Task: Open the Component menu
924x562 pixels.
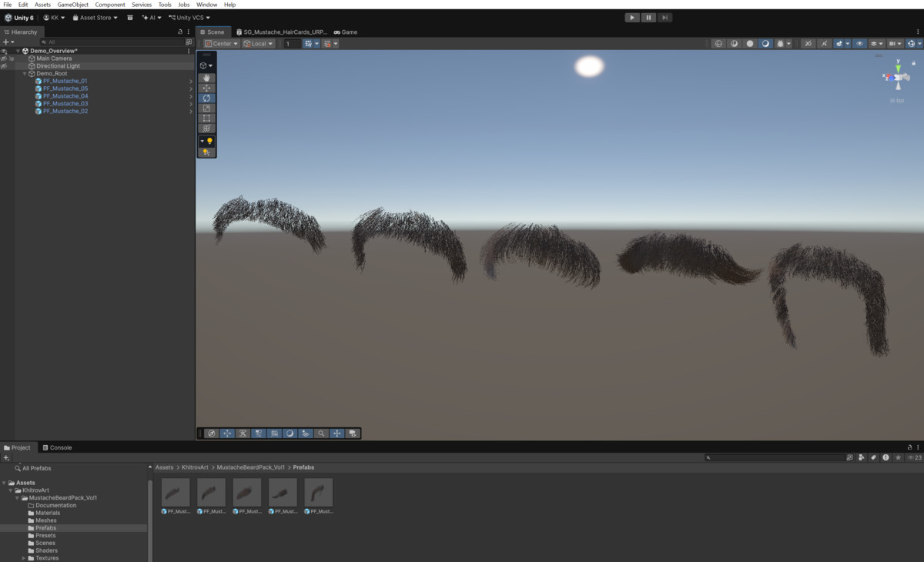Action: click(x=110, y=5)
